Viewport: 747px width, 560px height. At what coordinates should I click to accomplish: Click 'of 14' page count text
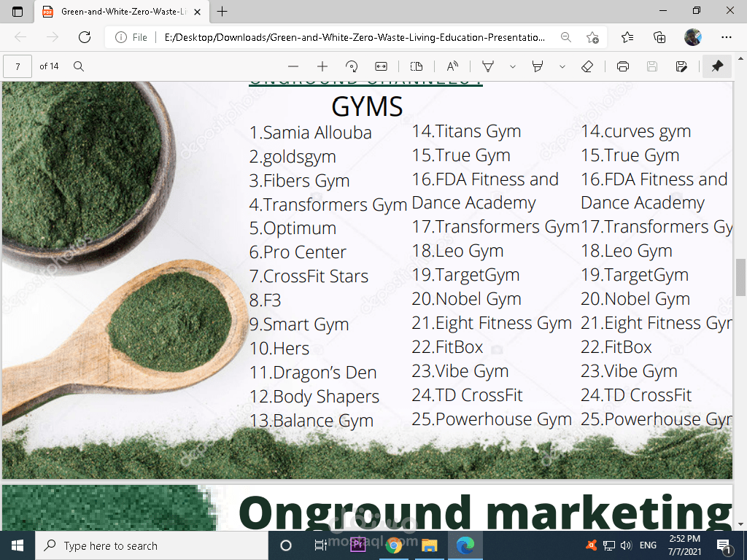point(49,66)
